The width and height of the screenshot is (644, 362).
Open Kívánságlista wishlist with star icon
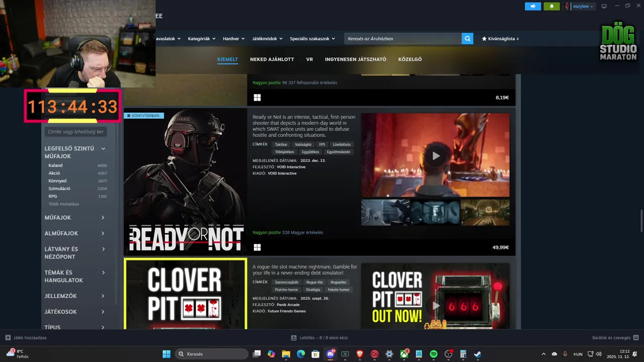[x=500, y=38]
